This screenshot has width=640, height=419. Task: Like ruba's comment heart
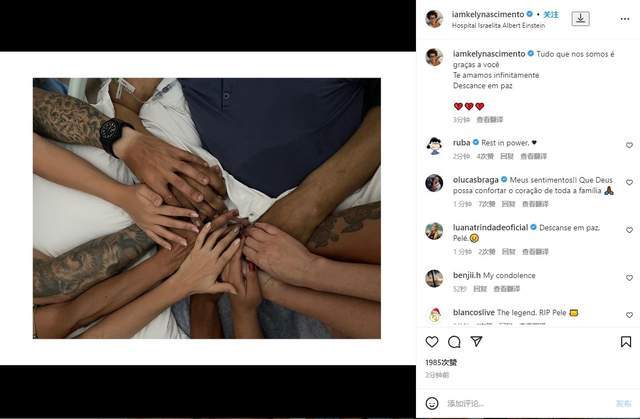coord(629,145)
